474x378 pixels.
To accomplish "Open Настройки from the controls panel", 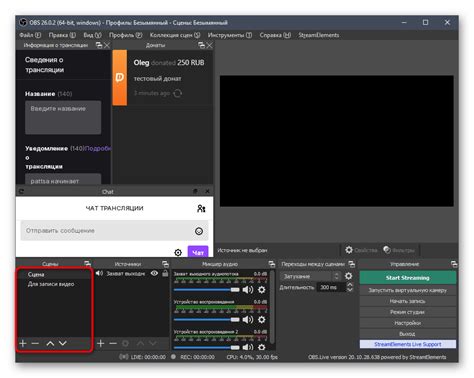I will (408, 323).
